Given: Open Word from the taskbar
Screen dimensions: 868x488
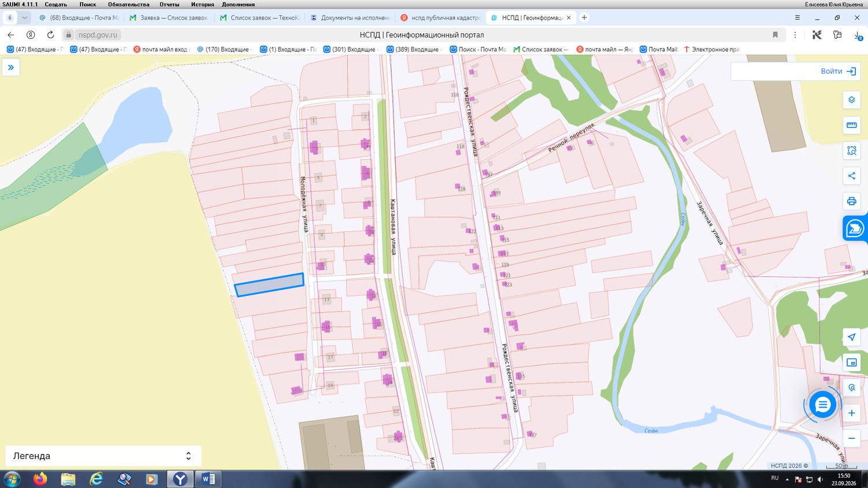Looking at the screenshot, I should tap(208, 479).
